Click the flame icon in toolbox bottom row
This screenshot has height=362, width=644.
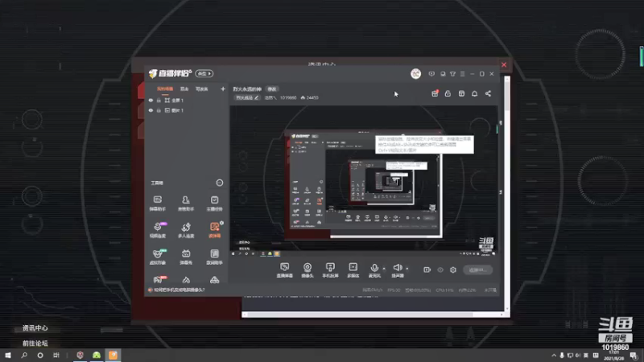(x=186, y=280)
